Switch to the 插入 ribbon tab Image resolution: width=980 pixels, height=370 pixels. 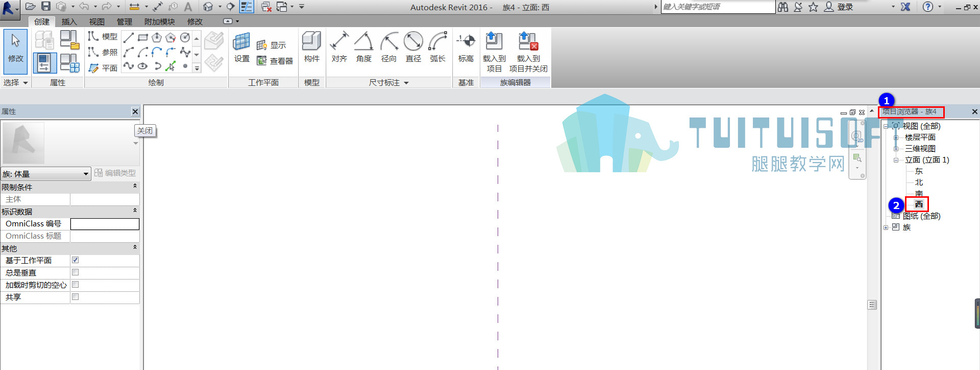[x=69, y=21]
